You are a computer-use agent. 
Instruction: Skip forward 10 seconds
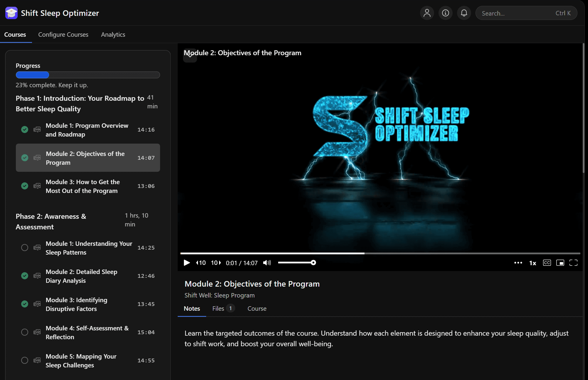tap(216, 263)
